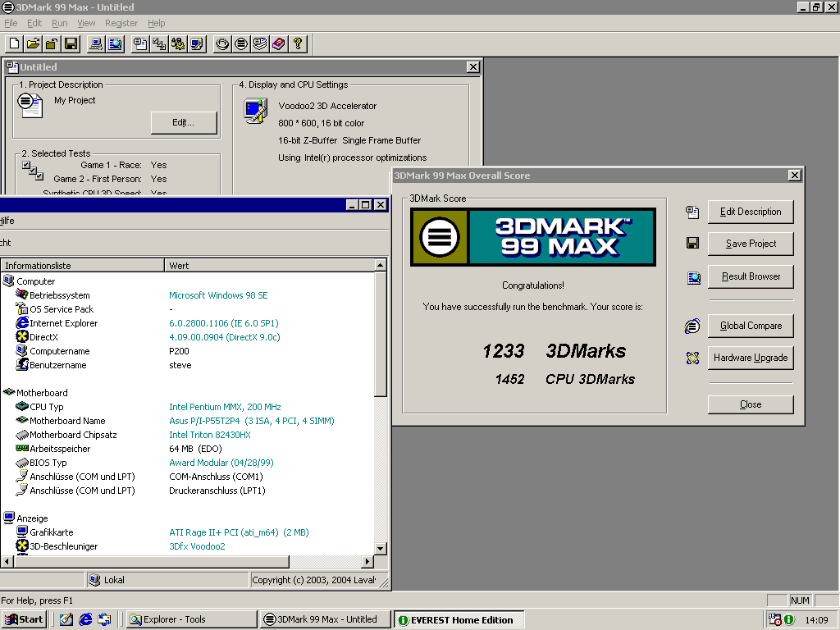The image size is (840, 630).
Task: Click the Informationsliste column header
Action: pos(83,266)
